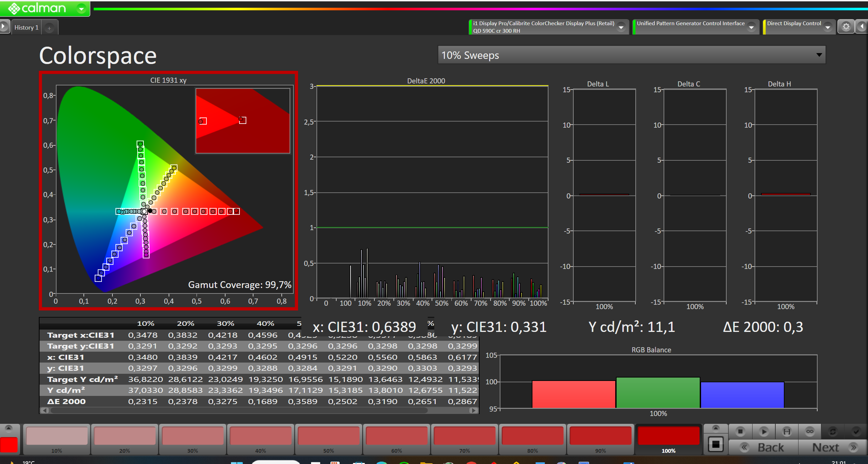Screen dimensions: 868x464
Task: Click the Gamut Coverage: 99,7% label
Action: [240, 285]
